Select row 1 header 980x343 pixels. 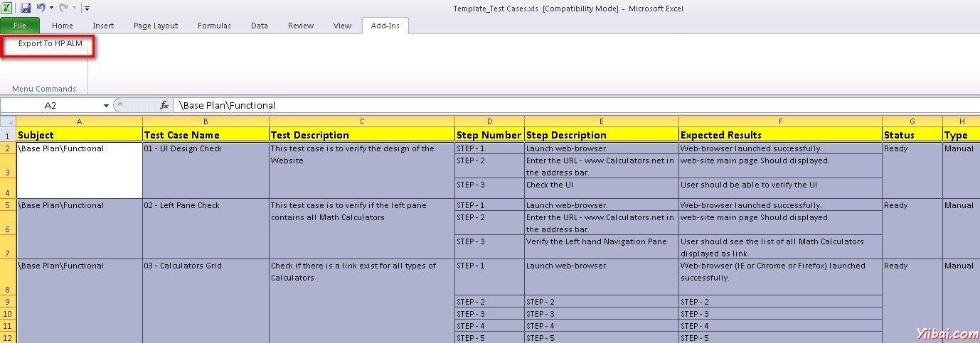(7, 135)
